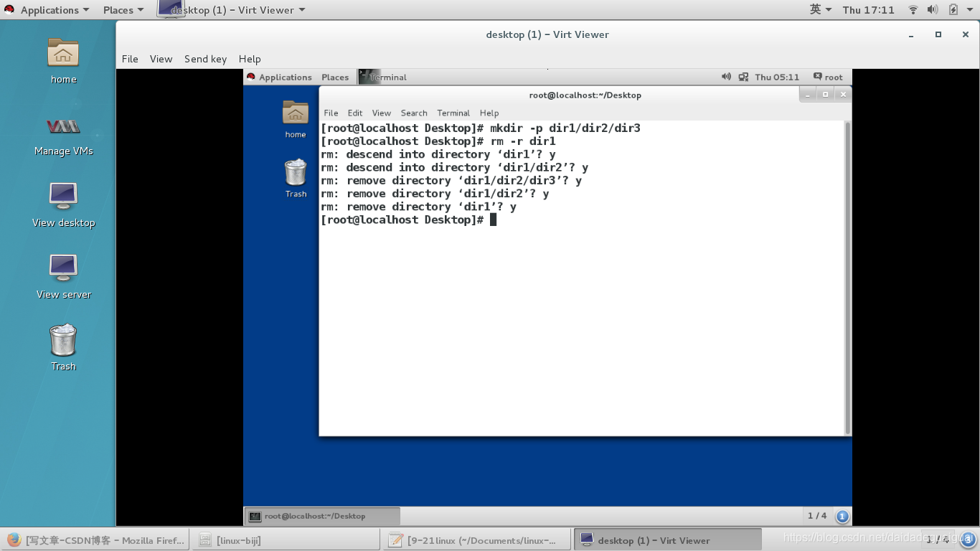Image resolution: width=980 pixels, height=551 pixels.
Task: Open terminal Help menu
Action: point(489,113)
